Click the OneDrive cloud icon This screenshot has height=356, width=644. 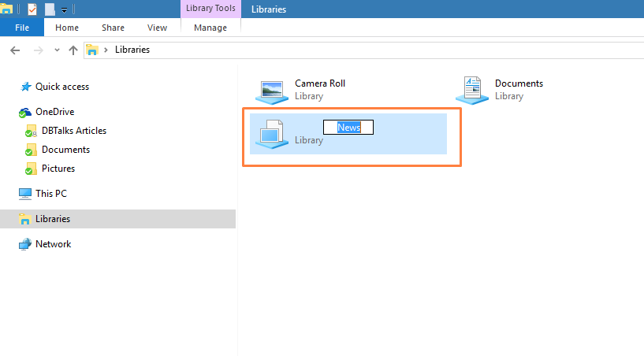24,112
